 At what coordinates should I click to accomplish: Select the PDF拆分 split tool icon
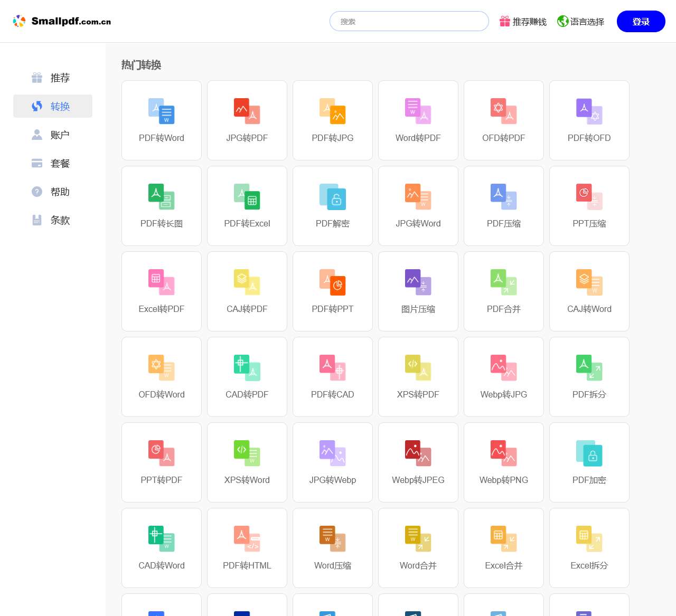click(589, 368)
